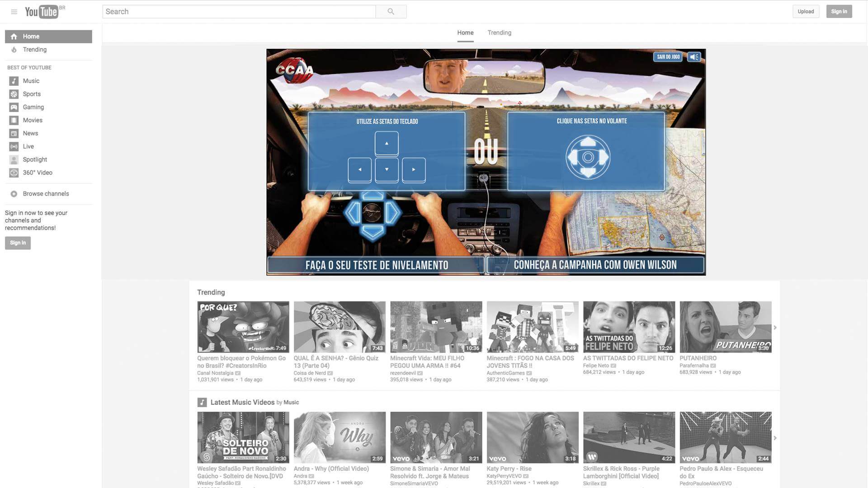Screen dimensions: 868x488
Task: Open AS TWITTADAS DO FELIPE NETO thumbnail
Action: pos(629,327)
